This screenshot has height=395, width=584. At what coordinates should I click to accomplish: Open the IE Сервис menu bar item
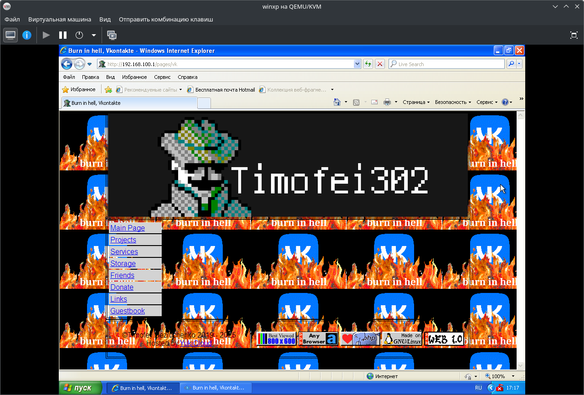pos(162,77)
